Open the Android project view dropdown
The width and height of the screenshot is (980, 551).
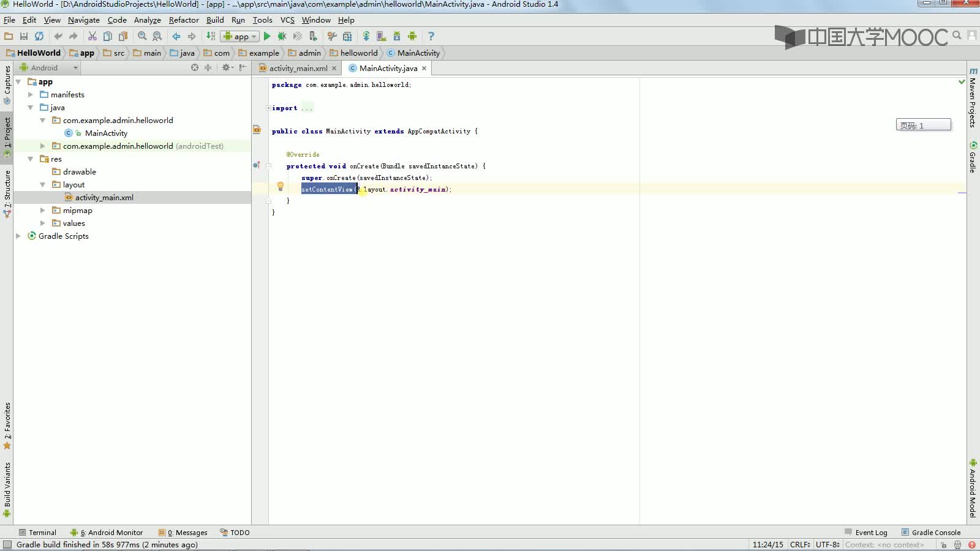[49, 67]
